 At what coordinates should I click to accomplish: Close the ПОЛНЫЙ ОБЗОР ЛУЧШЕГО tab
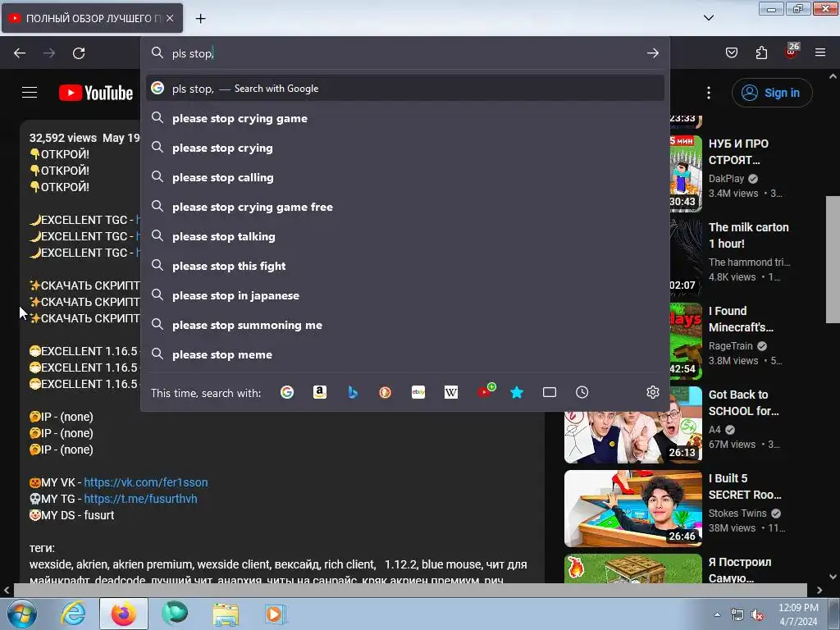[170, 18]
